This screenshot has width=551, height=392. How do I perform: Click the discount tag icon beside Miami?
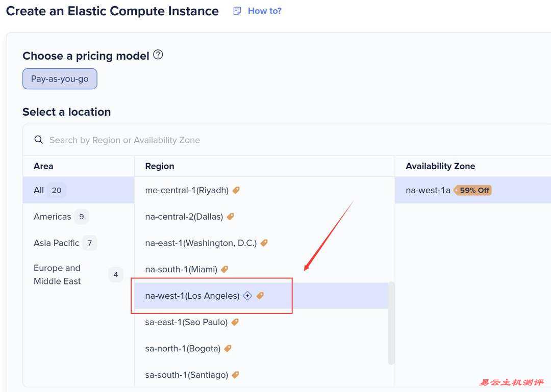pyautogui.click(x=224, y=269)
